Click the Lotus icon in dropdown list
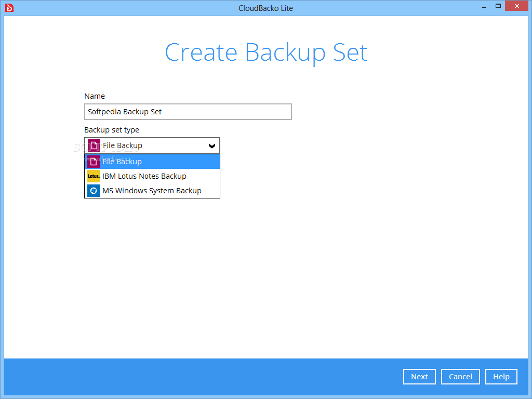Screen dimensions: 532x399 [x=94, y=176]
